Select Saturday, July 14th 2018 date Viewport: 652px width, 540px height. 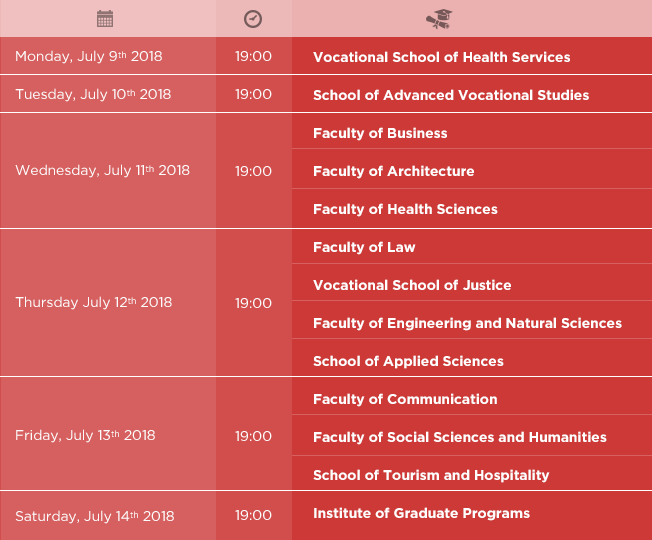pos(94,516)
